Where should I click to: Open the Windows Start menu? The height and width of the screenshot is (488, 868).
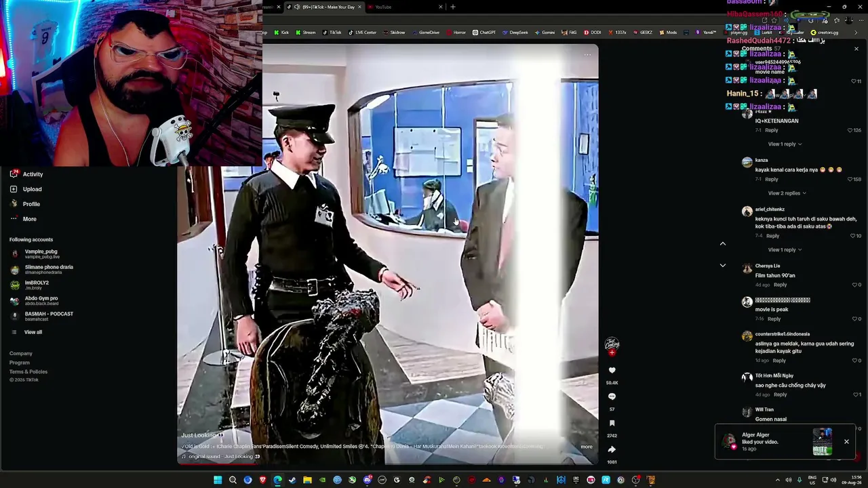pos(218,480)
